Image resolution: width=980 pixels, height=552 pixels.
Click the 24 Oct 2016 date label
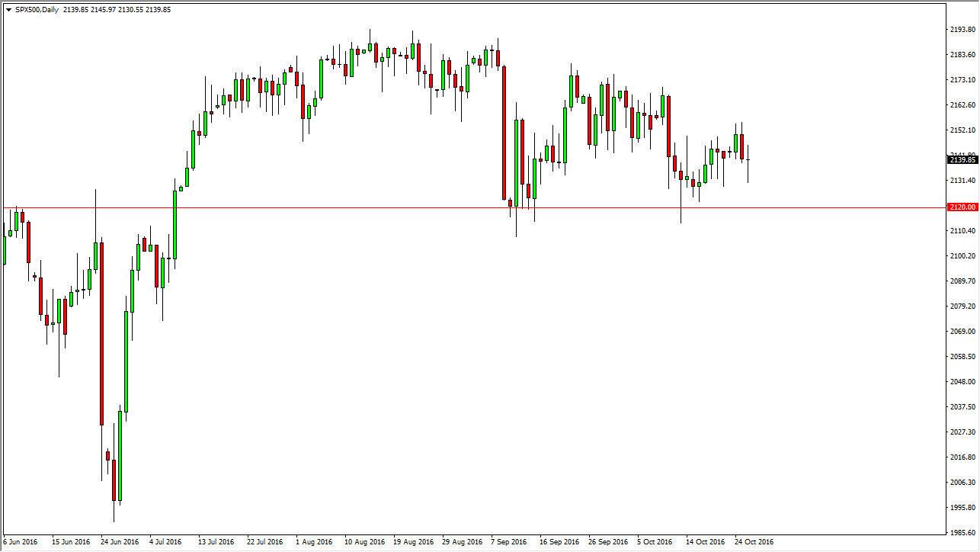[x=754, y=542]
